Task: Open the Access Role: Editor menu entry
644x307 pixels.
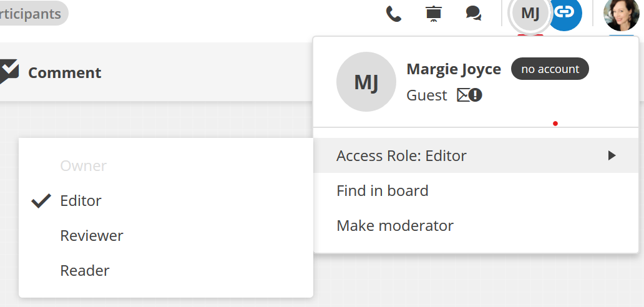Action: point(401,155)
